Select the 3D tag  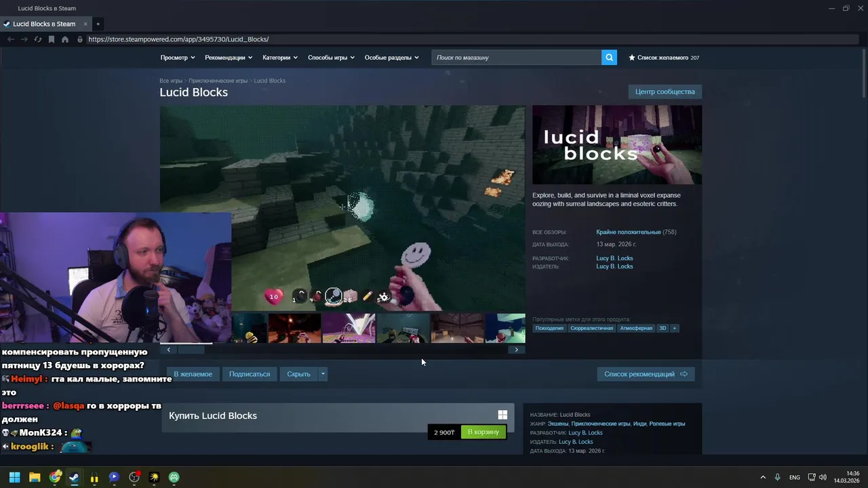(663, 328)
